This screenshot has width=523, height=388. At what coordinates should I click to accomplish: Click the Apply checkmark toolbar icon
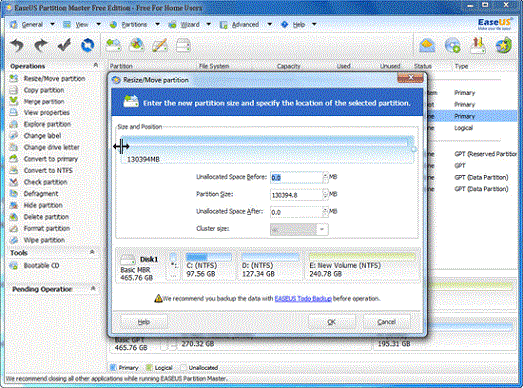coord(64,45)
